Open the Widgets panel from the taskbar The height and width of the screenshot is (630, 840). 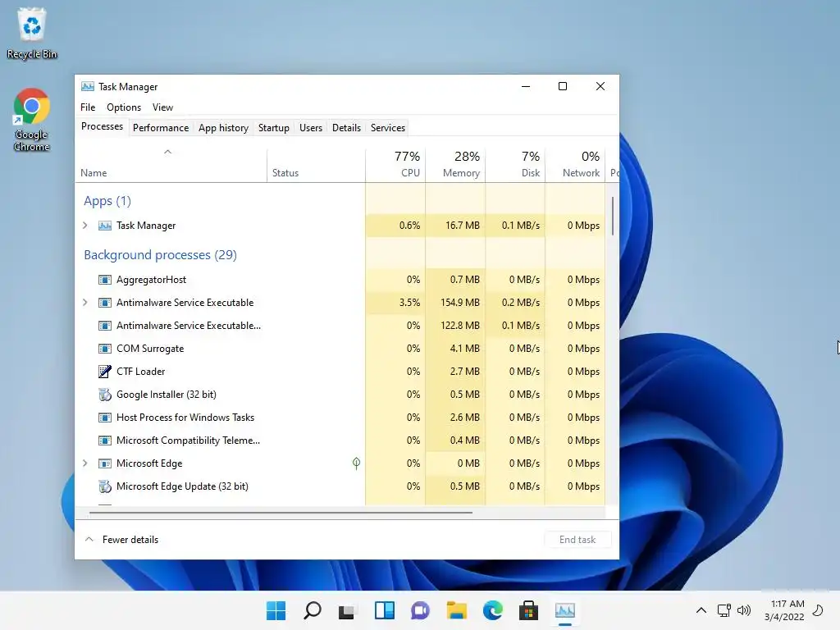point(385,610)
